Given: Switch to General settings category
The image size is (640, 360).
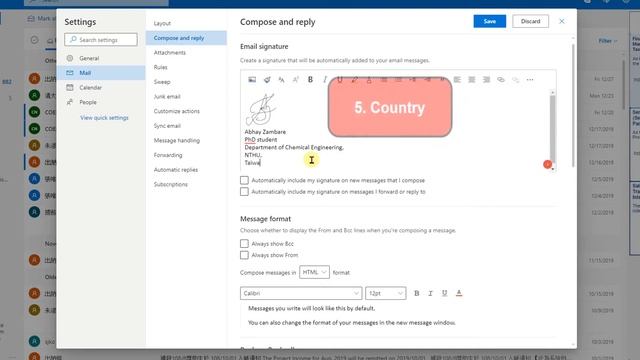Looking at the screenshot, I should 101,58.
